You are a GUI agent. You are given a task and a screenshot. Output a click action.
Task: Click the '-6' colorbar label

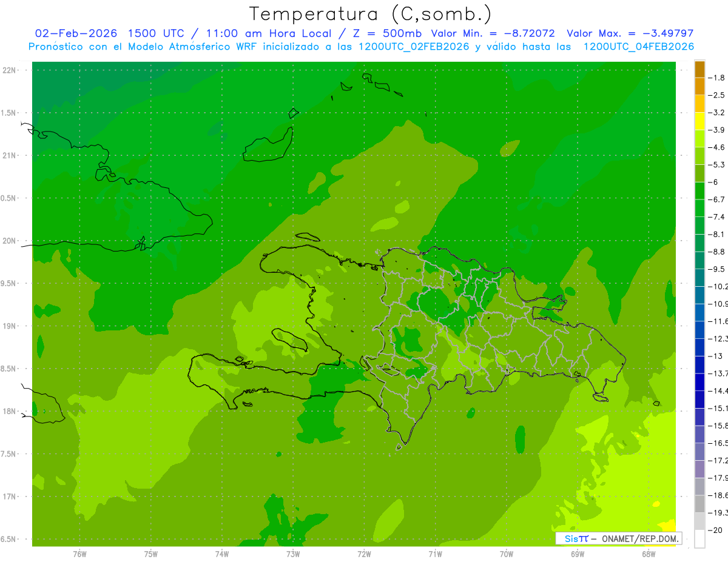tap(712, 182)
